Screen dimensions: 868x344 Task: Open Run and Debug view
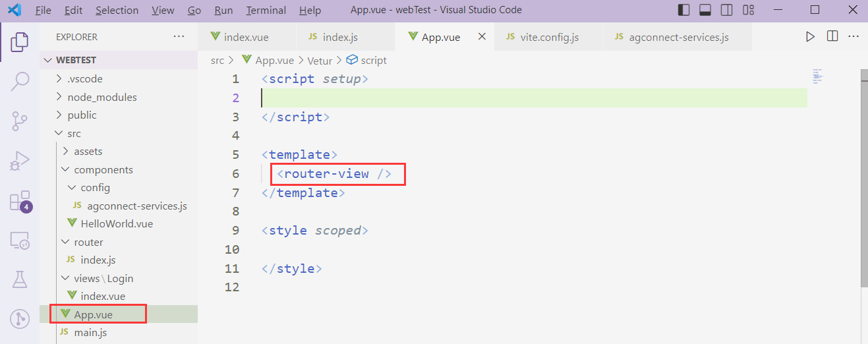tap(20, 160)
